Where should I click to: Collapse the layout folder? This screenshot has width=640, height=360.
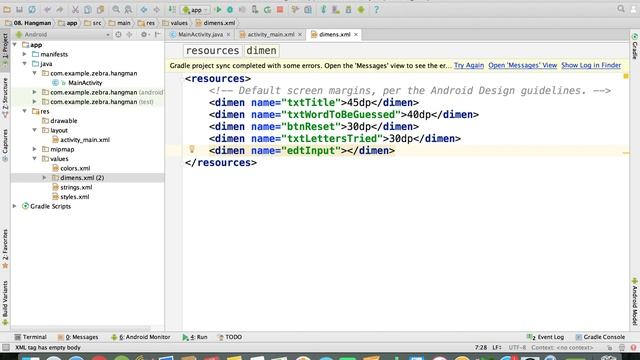35,130
